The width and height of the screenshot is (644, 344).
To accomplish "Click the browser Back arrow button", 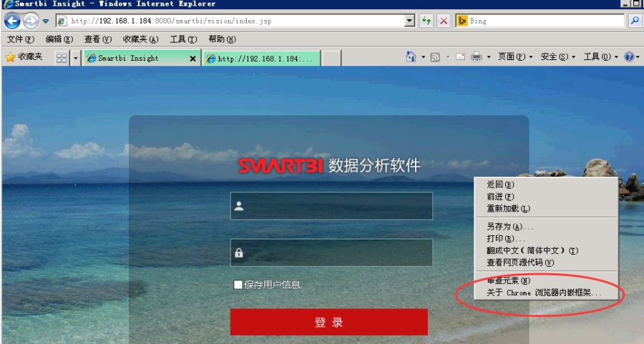I will (12, 21).
